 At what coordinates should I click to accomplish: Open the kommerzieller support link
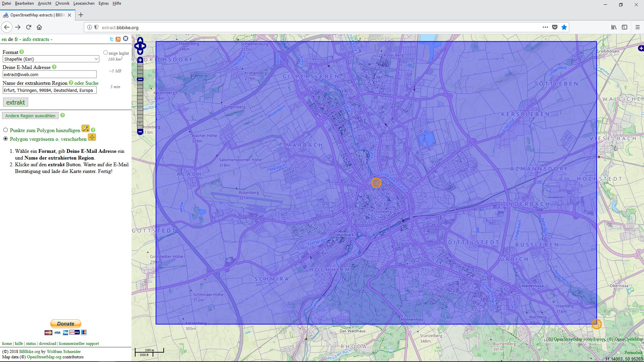pos(79,344)
